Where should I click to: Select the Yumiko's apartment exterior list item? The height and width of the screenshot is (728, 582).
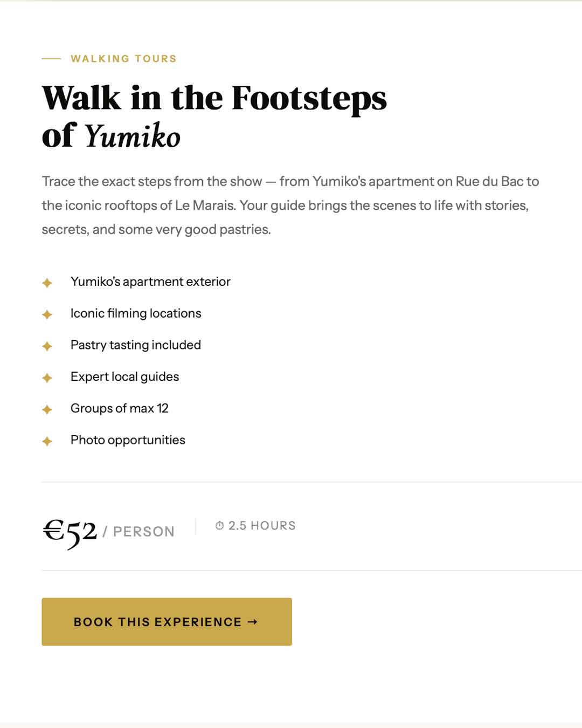point(150,282)
